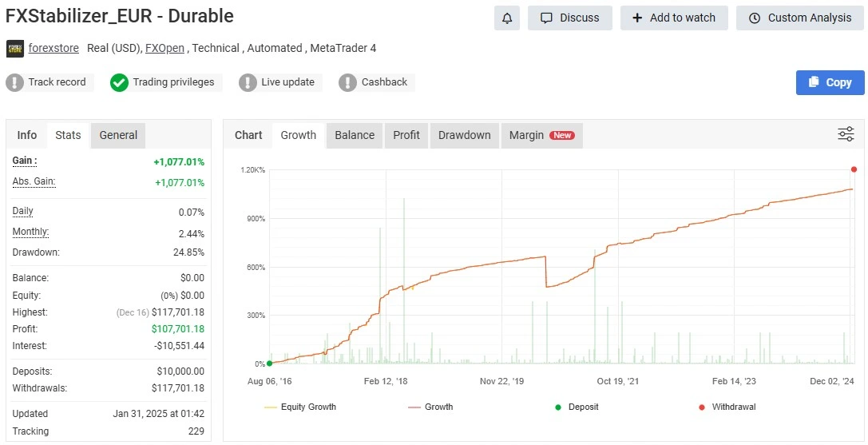This screenshot has width=868, height=445.
Task: Select the General tab in info panel
Action: pyautogui.click(x=118, y=135)
